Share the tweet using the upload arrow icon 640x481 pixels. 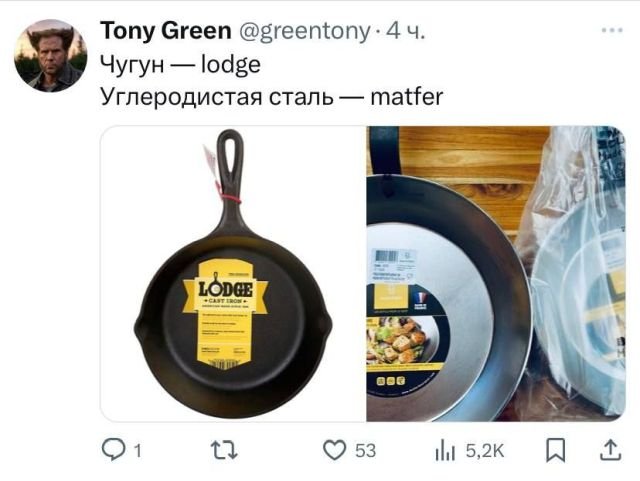point(611,450)
